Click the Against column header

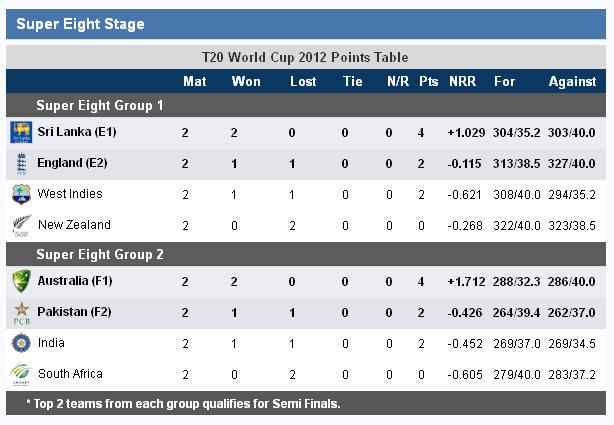click(572, 81)
